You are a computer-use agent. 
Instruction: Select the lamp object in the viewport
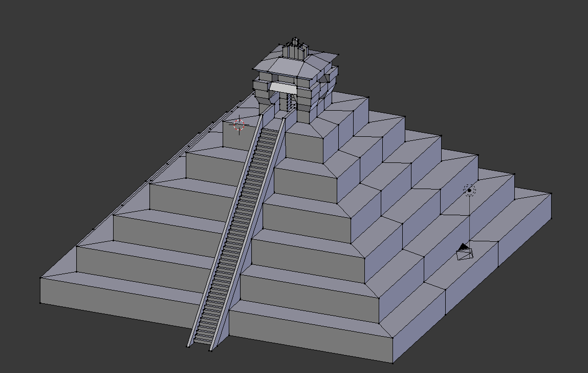pos(469,191)
